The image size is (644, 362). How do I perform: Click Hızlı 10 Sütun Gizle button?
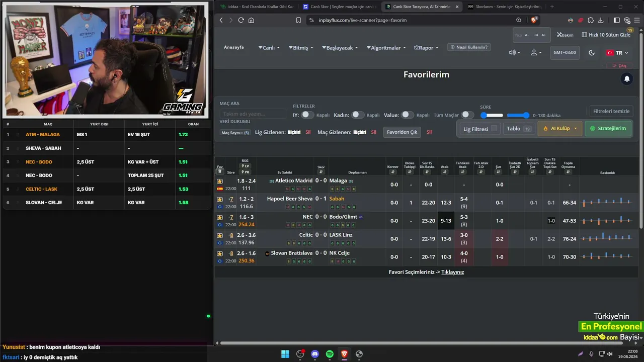tap(606, 35)
